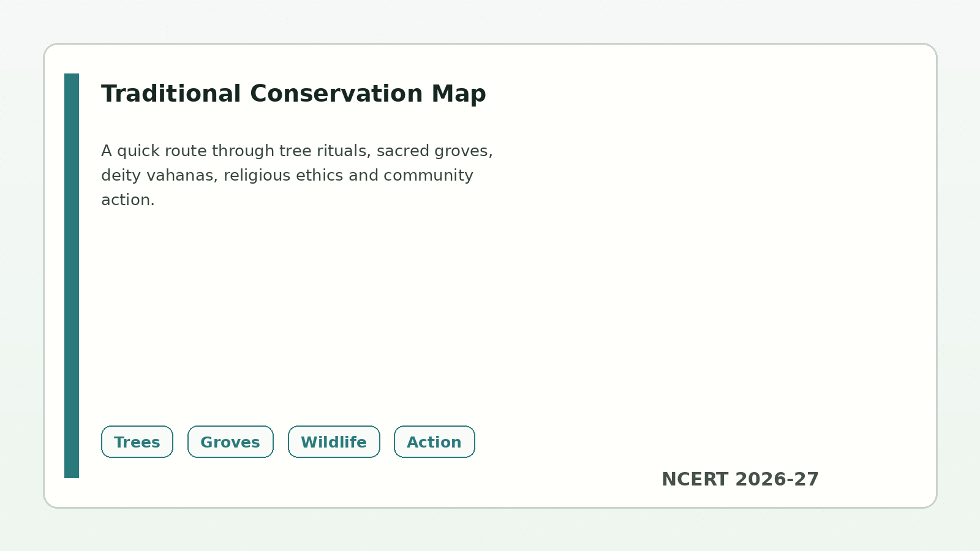Click the 'Traditional Conservation Map' heading

[293, 94]
